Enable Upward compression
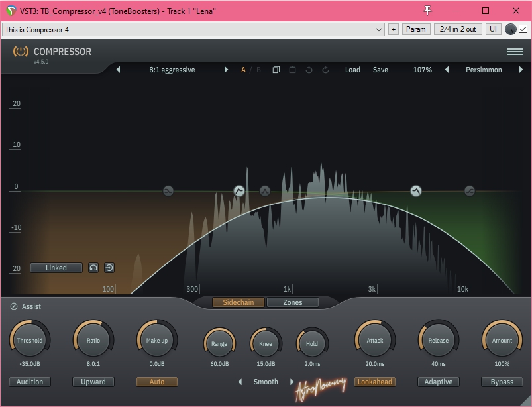Viewport: 532px width, 407px height. (x=93, y=382)
